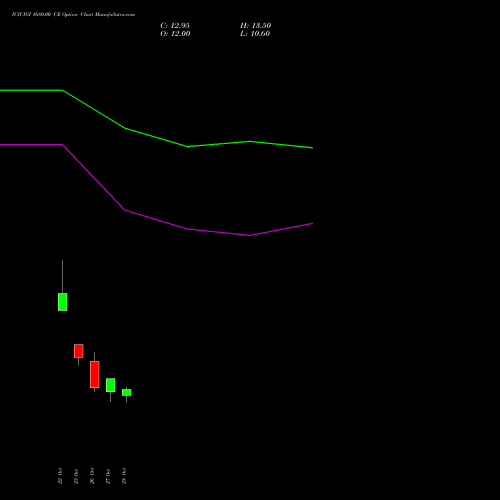The width and height of the screenshot is (500, 500).
Task: Click the close value C: 12.95
Action: pos(175,26)
